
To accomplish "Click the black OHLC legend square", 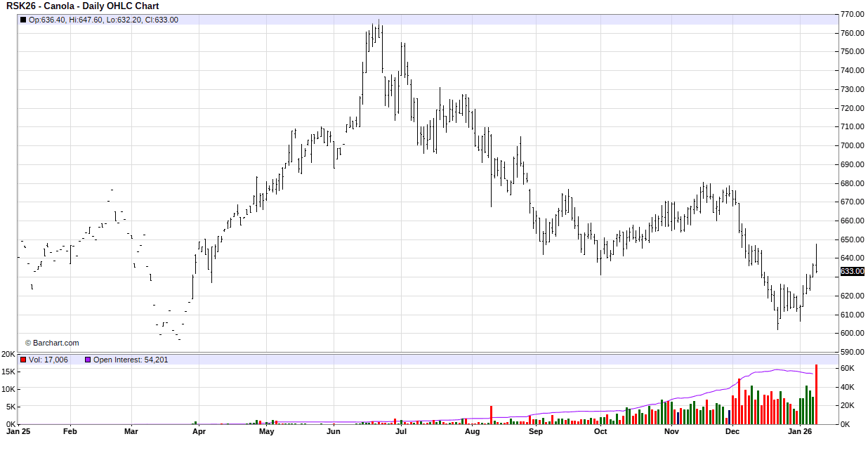I will (x=23, y=20).
